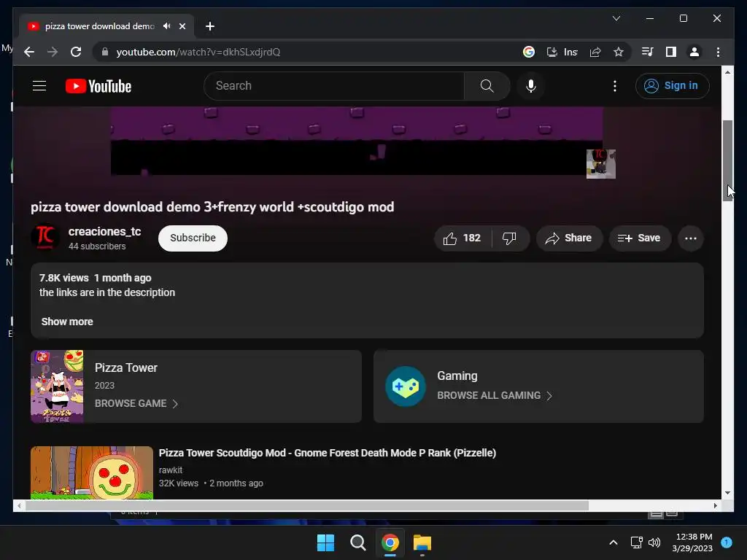Share this page using Chrome share icon

click(595, 52)
